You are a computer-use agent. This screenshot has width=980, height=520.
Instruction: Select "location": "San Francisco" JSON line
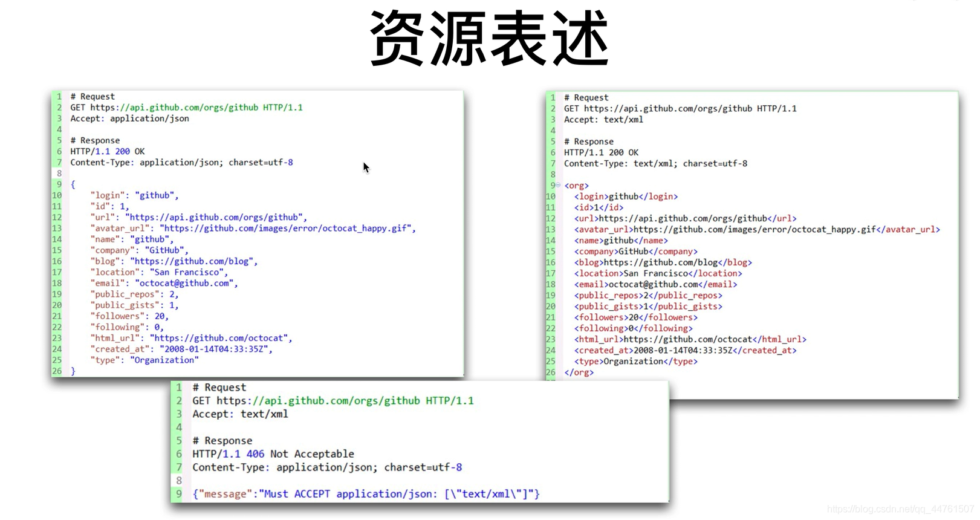[x=159, y=272]
